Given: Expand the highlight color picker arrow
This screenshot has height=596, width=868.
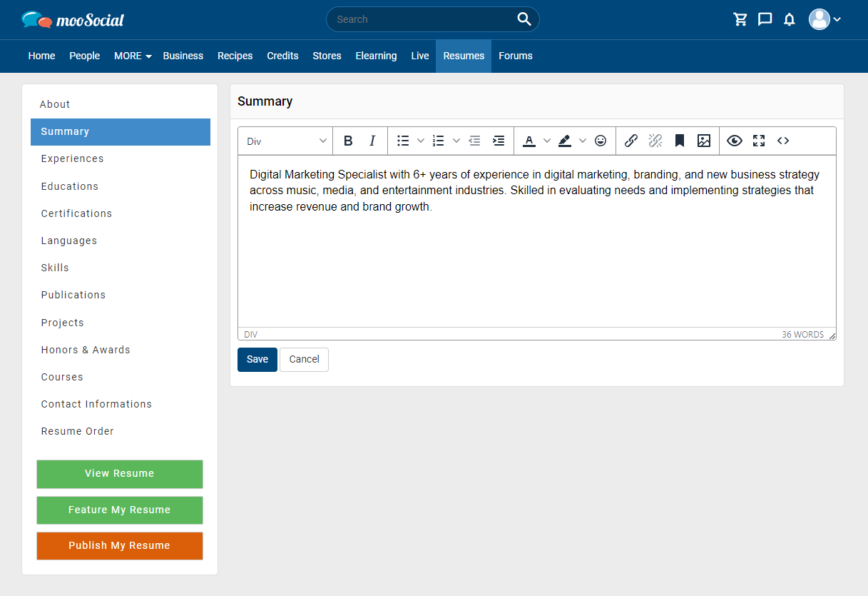Looking at the screenshot, I should [x=583, y=141].
